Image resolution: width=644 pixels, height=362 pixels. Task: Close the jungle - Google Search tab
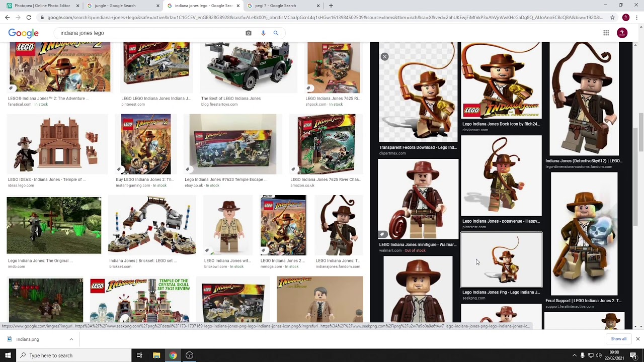tap(158, 6)
